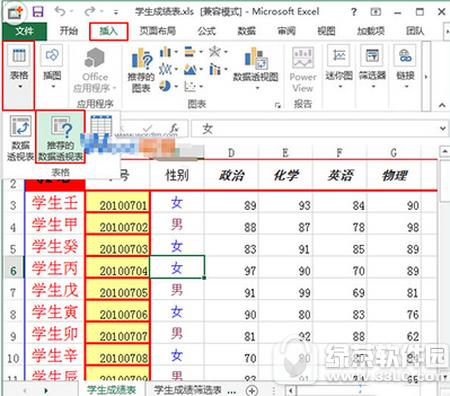Click the Undo arrow icon
The image size is (450, 396).
(60, 12)
